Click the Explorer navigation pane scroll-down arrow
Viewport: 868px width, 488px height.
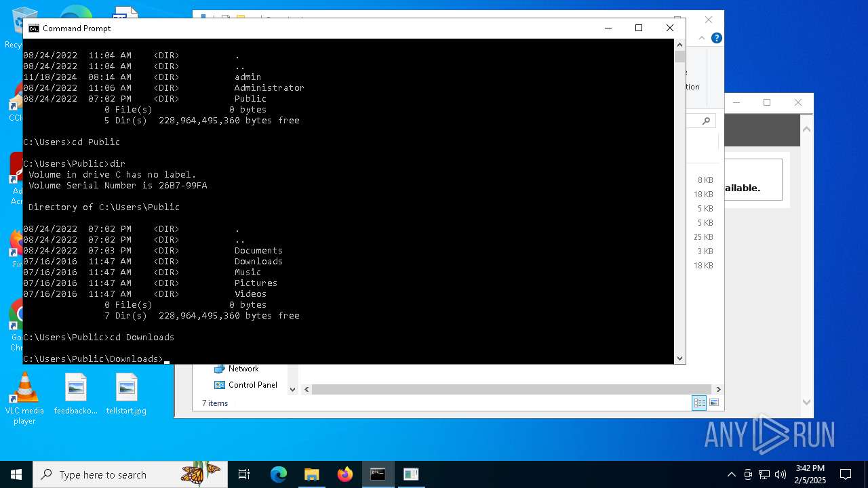click(x=293, y=389)
